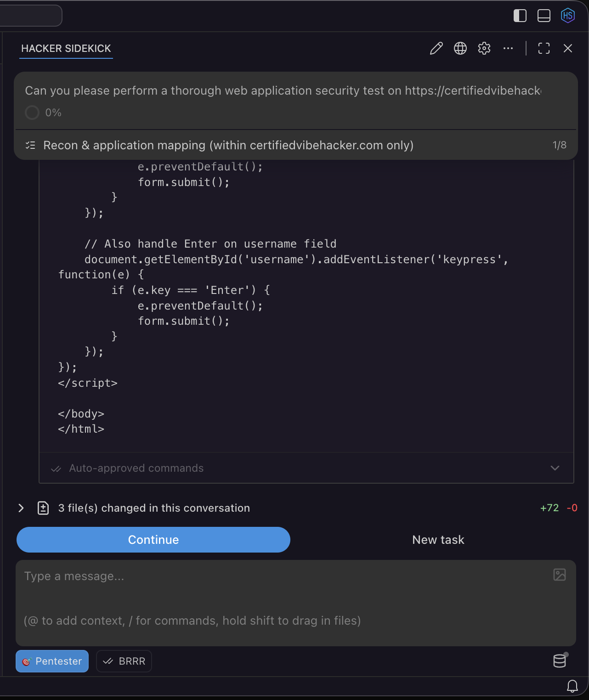Click the </script> line in output
Viewport: 589px width, 700px height.
click(x=88, y=383)
